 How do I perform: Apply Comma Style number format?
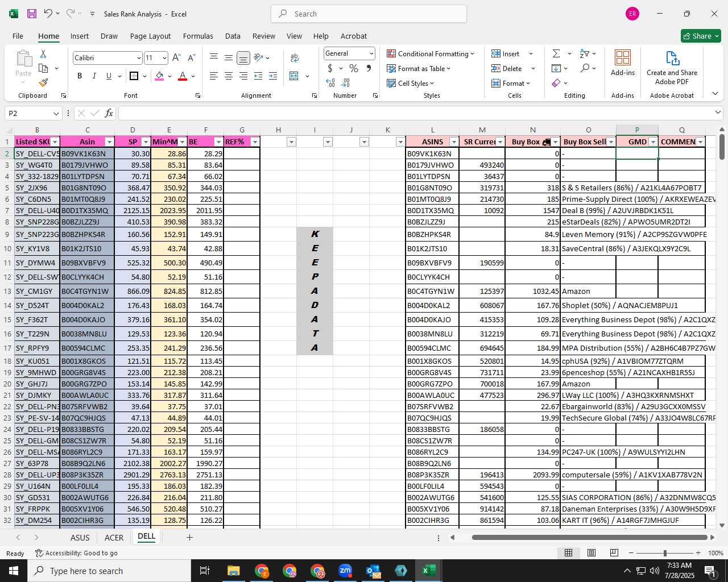pyautogui.click(x=369, y=68)
